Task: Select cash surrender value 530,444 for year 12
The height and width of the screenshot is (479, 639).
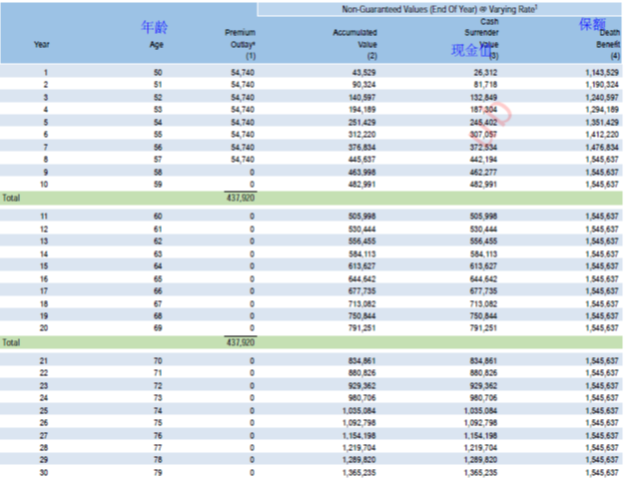Action: click(484, 229)
